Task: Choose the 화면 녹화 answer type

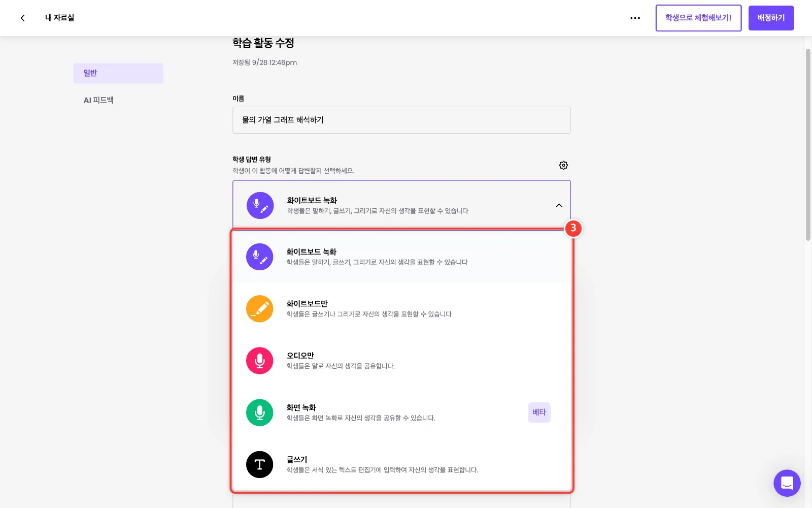Action: 401,412
